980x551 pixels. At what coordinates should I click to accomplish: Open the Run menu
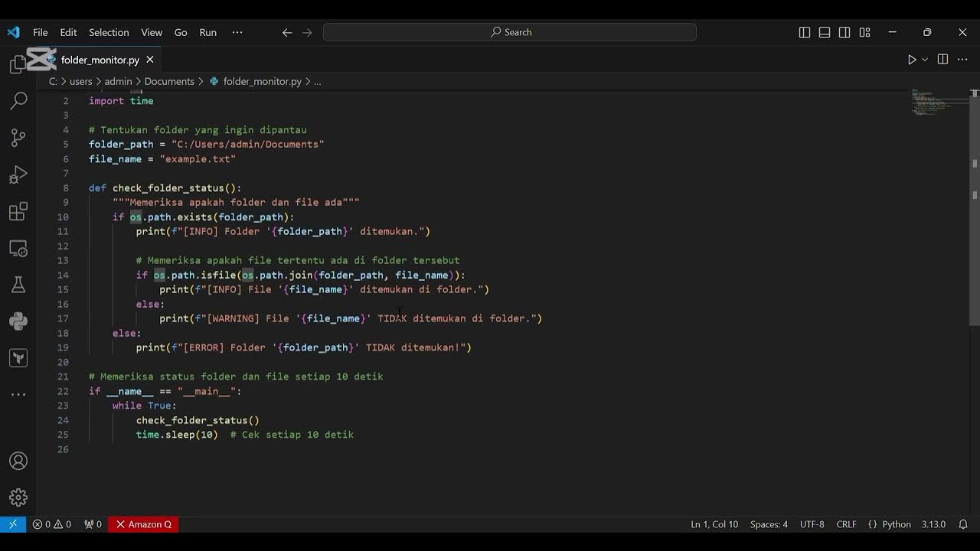click(207, 32)
